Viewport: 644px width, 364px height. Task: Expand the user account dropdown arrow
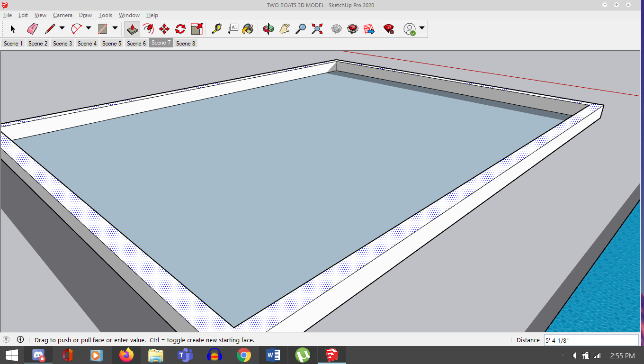(422, 28)
